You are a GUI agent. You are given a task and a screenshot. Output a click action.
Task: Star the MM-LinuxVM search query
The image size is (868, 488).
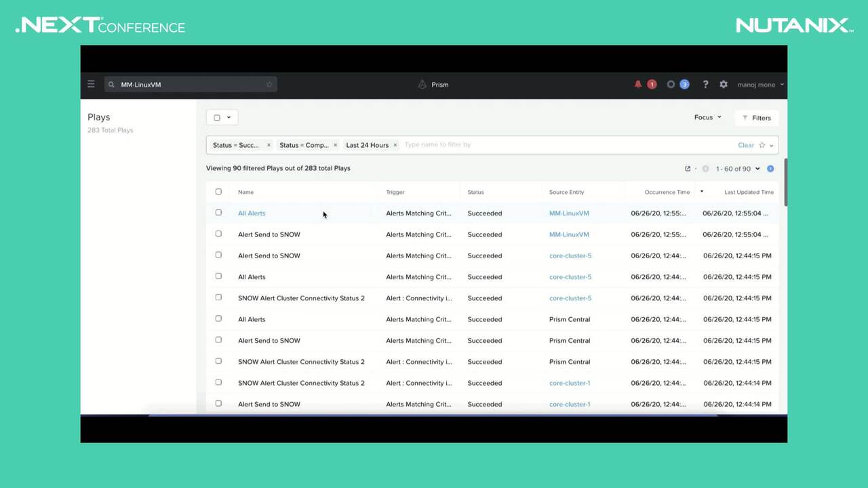269,85
